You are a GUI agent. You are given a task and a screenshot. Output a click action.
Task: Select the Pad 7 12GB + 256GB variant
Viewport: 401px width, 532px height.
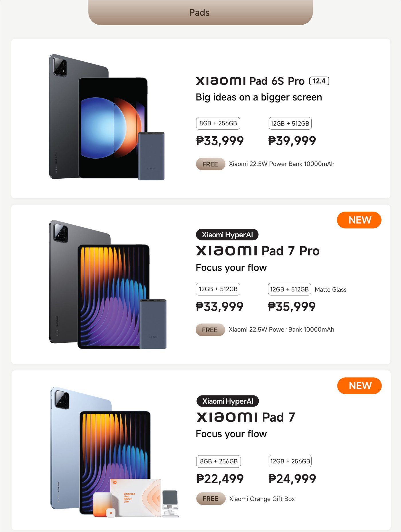click(290, 461)
